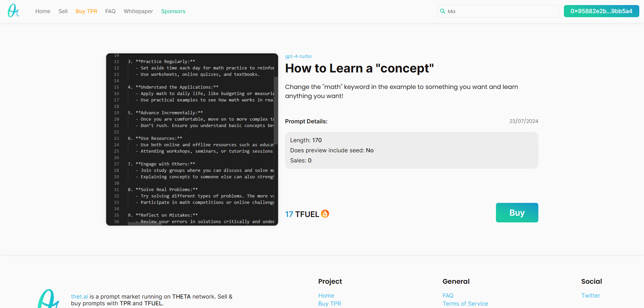Click the "General" footer heading
Viewport: 644px width, 308px height.
(456, 281)
